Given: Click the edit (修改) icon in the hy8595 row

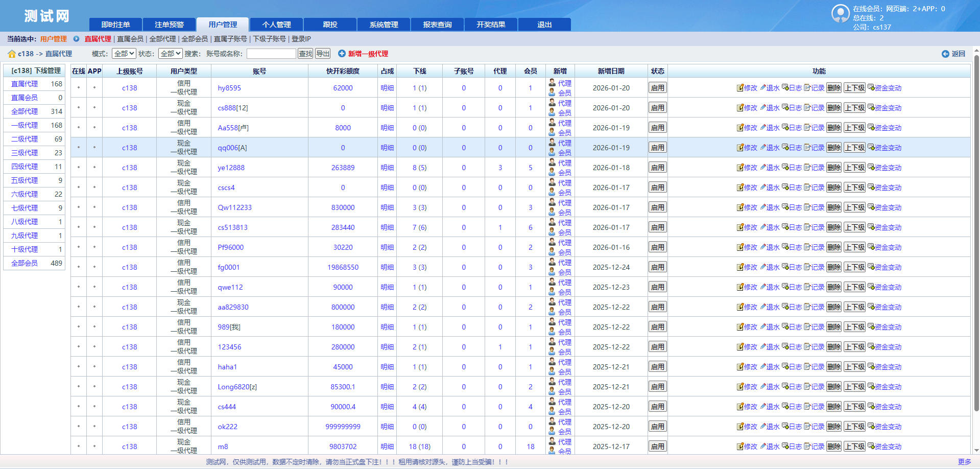Looking at the screenshot, I should [x=739, y=88].
